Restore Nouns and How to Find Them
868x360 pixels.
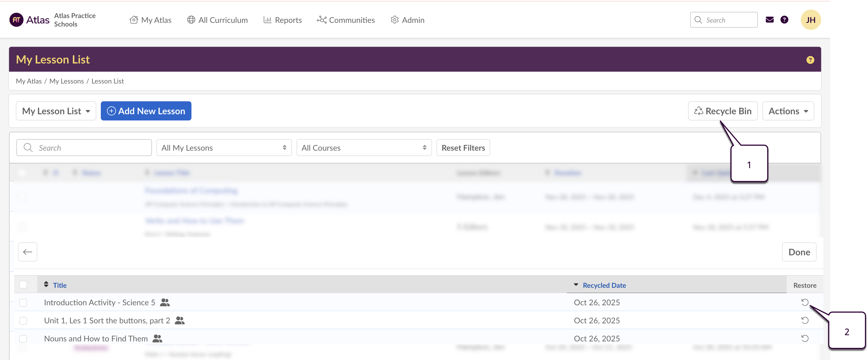click(805, 338)
